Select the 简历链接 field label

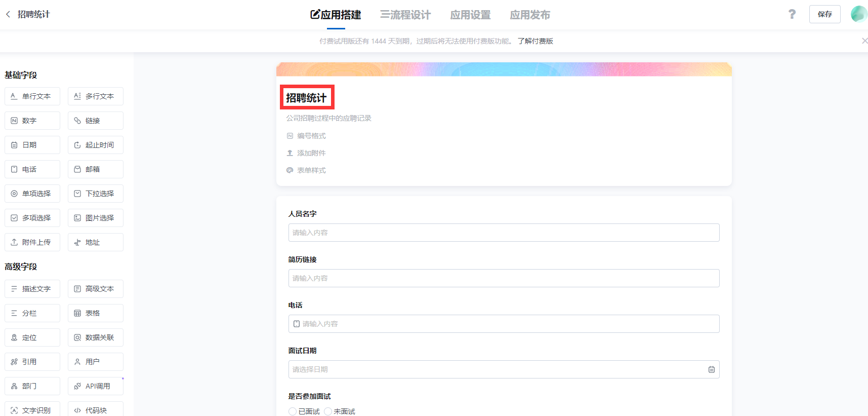[x=302, y=259]
